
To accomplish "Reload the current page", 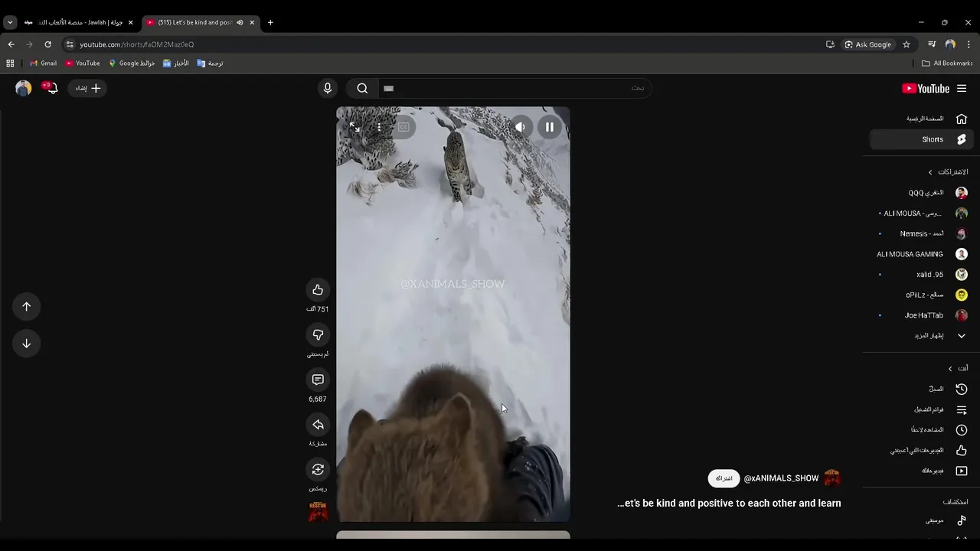I will point(47,44).
